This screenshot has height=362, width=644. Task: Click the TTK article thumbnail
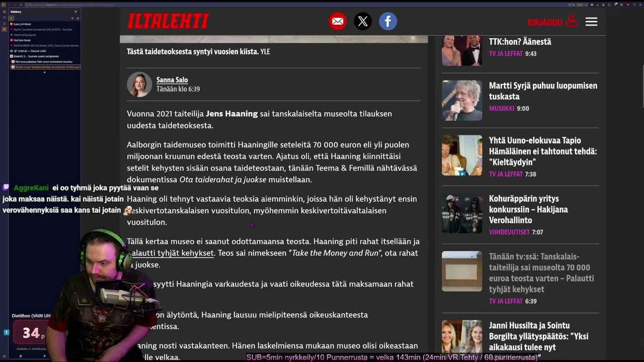pos(462,50)
